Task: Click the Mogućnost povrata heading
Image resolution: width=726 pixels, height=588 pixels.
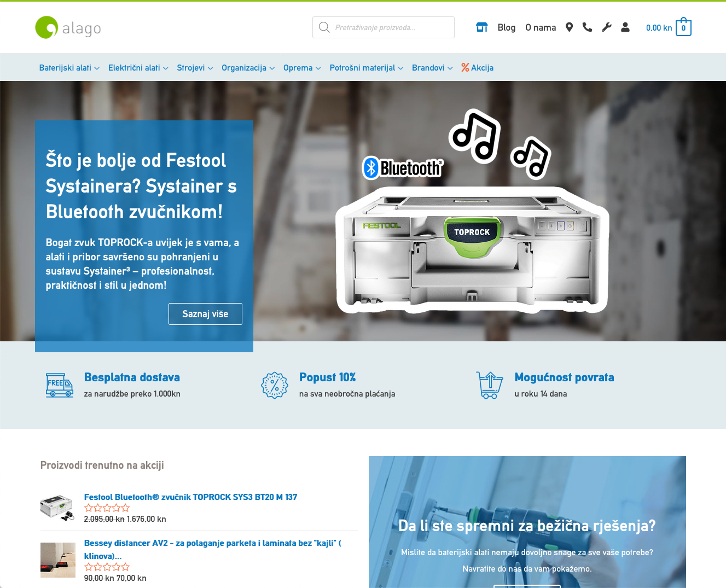Action: [x=564, y=377]
